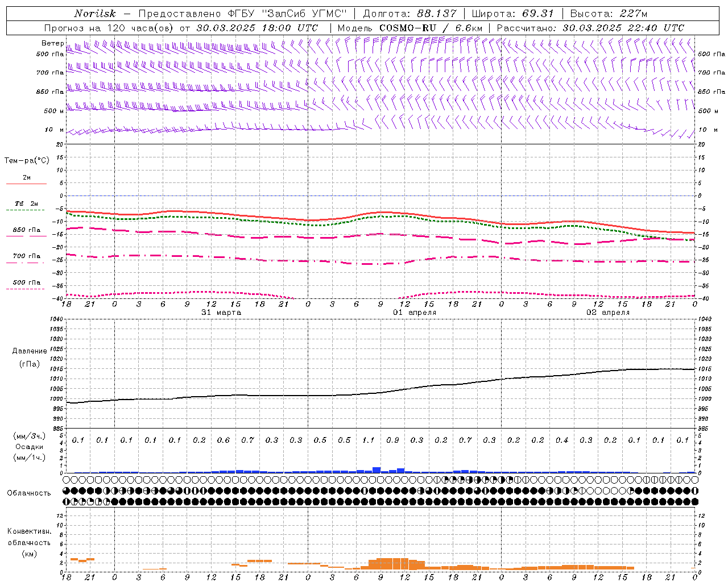Click the 0.6 precipitation value

pos(224,440)
